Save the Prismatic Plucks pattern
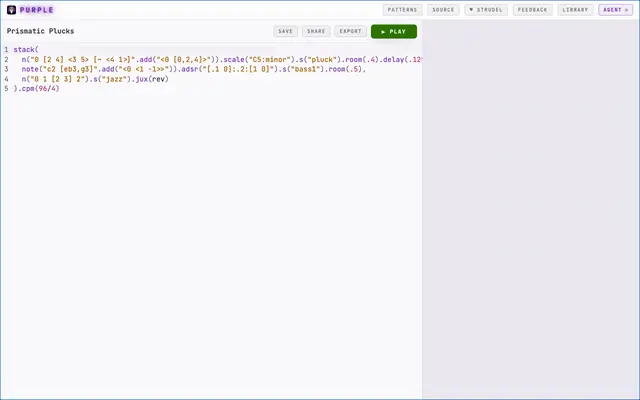 tap(285, 31)
